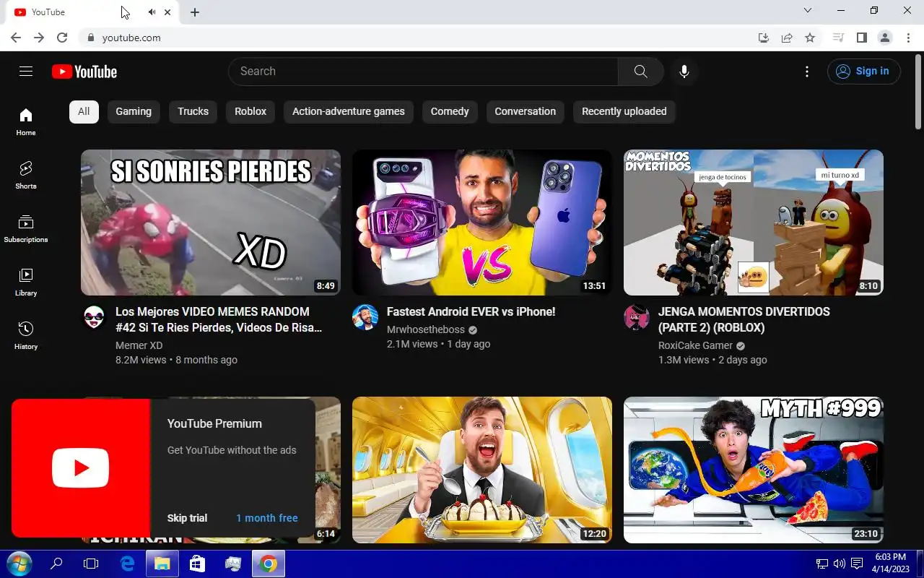Mute the tab via speaker icon
The image size is (924, 578).
tap(152, 12)
